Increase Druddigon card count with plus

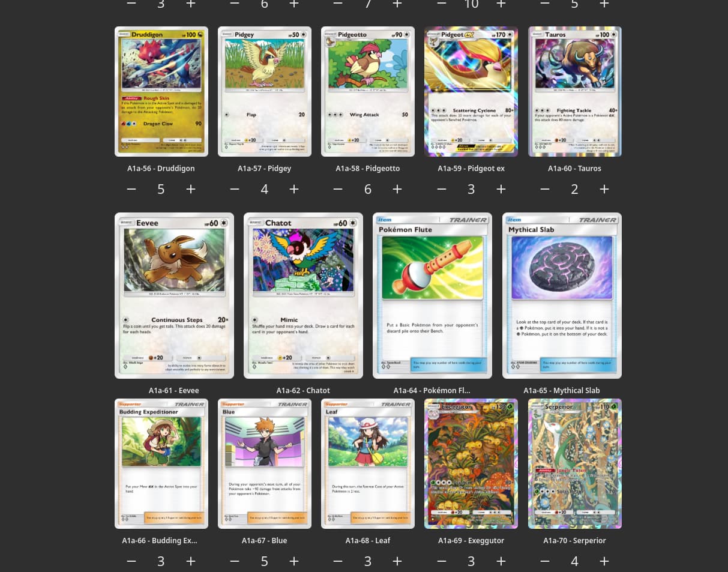[x=191, y=190]
